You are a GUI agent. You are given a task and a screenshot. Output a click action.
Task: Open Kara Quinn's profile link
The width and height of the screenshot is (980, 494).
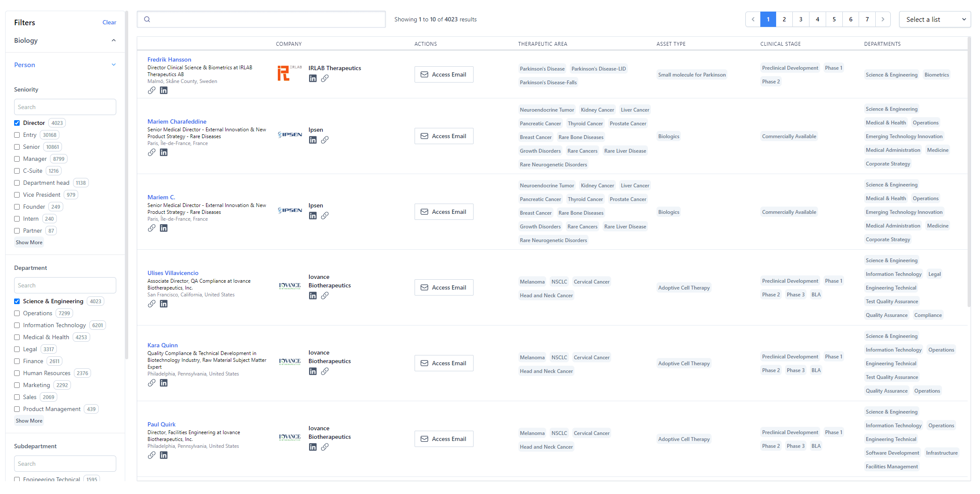tap(162, 345)
